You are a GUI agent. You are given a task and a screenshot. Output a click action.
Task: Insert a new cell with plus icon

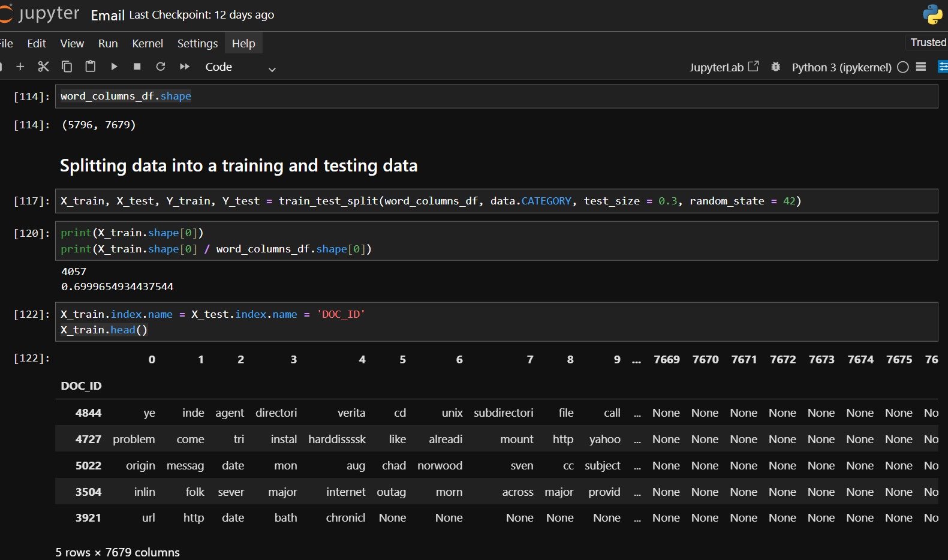click(x=20, y=67)
